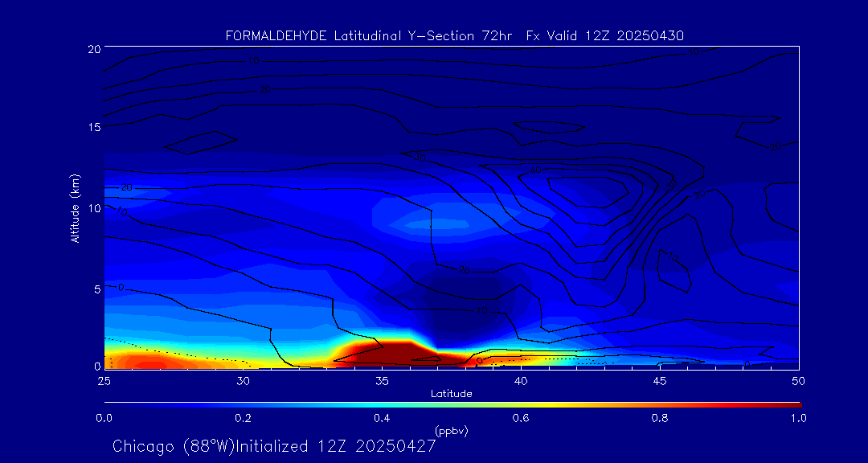Click latitude axis tick label 25
The image size is (868, 463).
104,381
